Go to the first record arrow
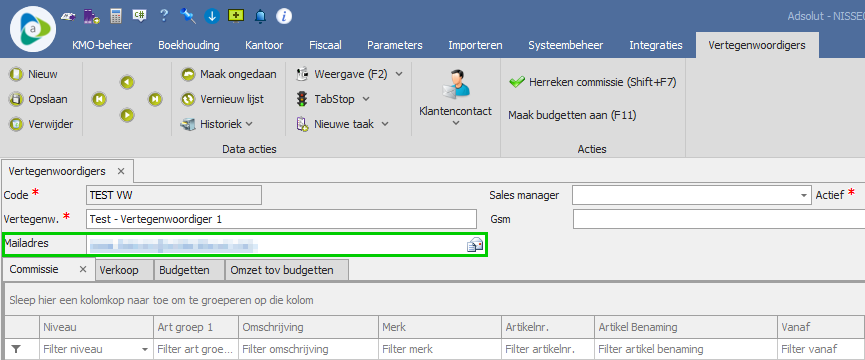Viewport: 865px width, 360px height. 99,99
